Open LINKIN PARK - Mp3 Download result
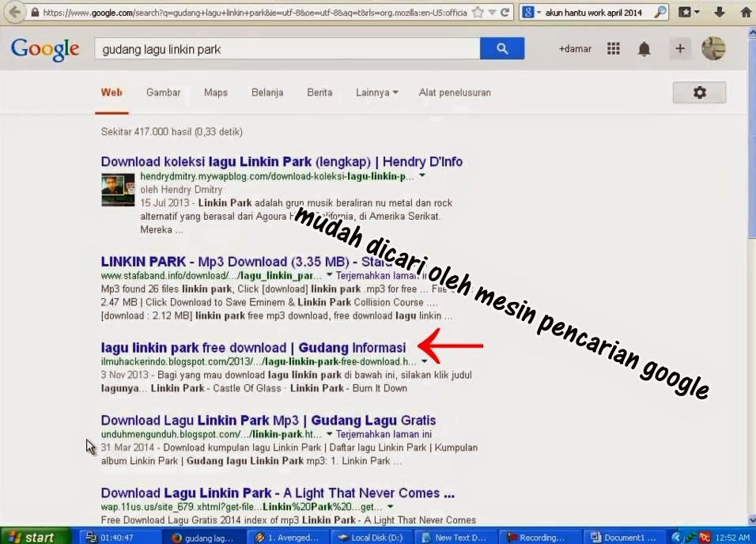 coord(245,262)
